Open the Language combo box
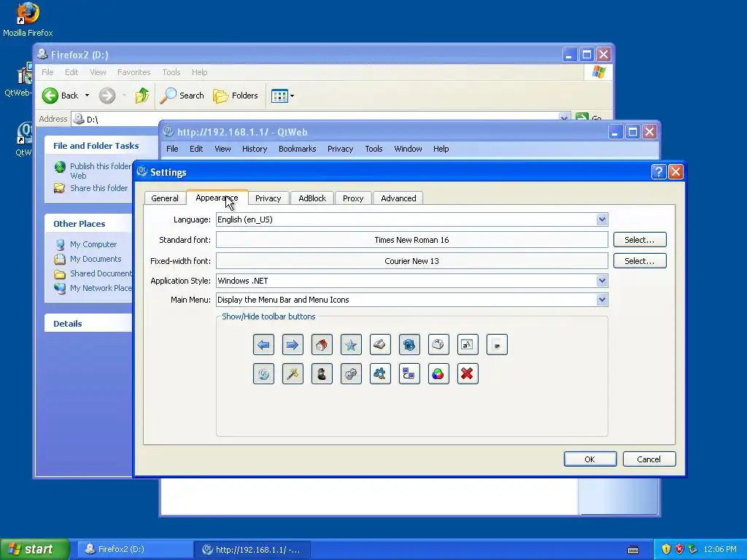Image resolution: width=747 pixels, height=560 pixels. click(x=411, y=219)
